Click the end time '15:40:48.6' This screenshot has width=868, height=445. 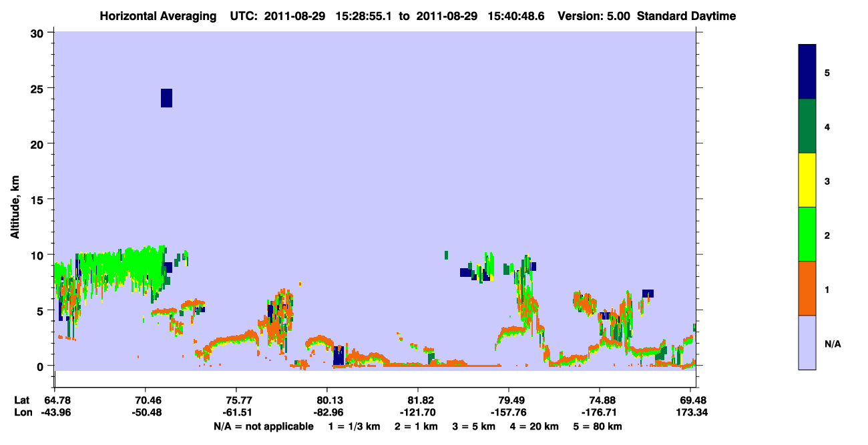click(515, 16)
